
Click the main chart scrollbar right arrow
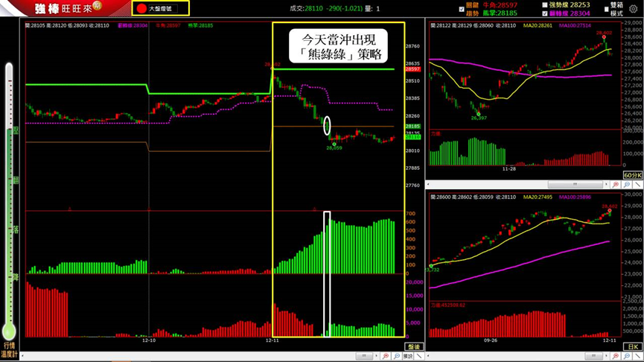[x=376, y=356]
